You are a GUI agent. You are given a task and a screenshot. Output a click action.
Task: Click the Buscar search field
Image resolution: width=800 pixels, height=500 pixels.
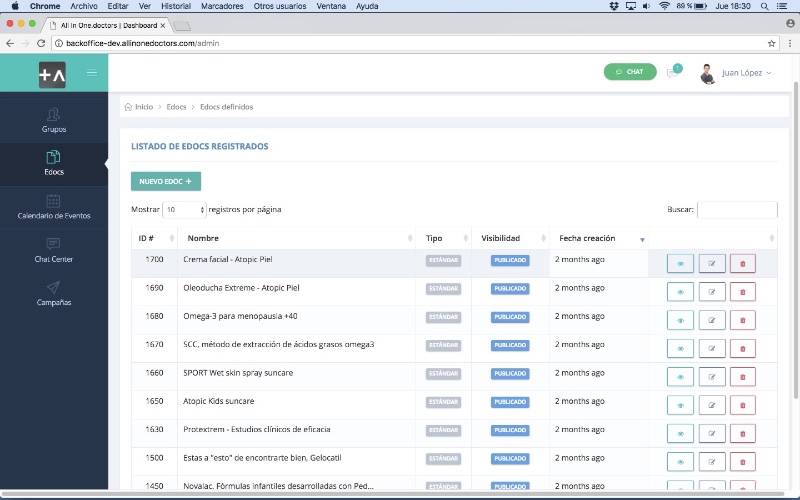coord(737,210)
